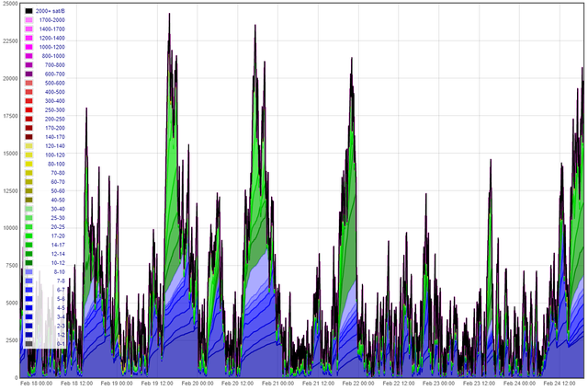Image resolution: width=588 pixels, height=390 pixels.
Task: Select the 800-1000 legend label
Action: point(53,56)
